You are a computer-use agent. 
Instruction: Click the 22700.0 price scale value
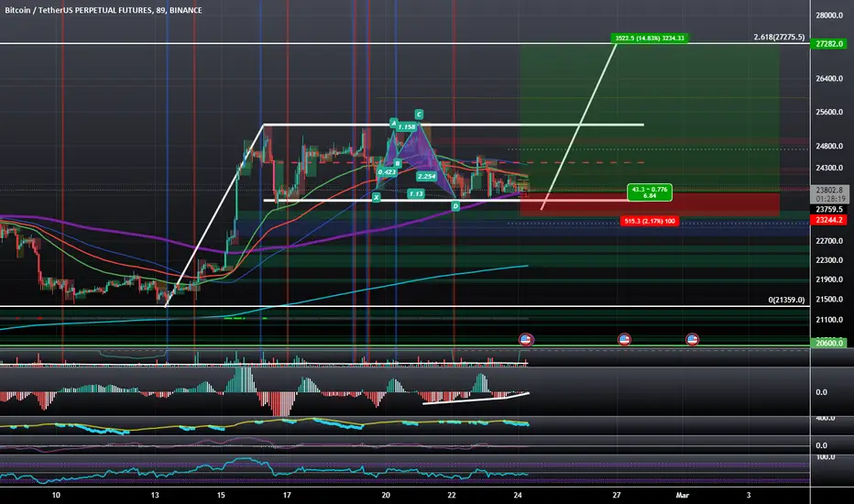click(829, 241)
